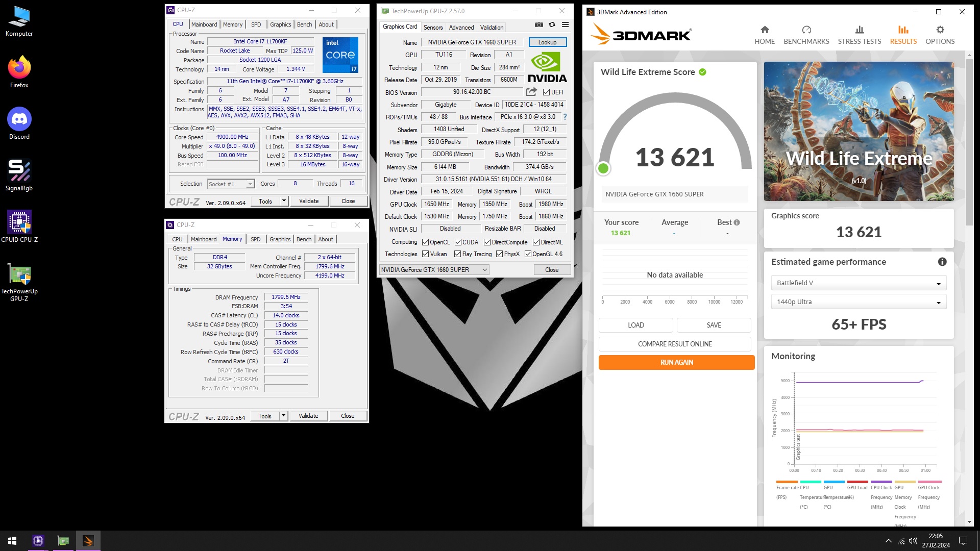This screenshot has width=980, height=551.
Task: Click BIOS version share/export icon
Action: pos(531,92)
